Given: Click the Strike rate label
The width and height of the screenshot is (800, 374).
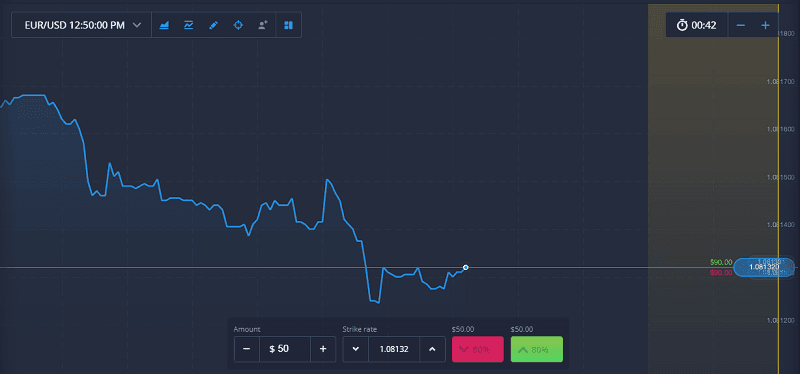Looking at the screenshot, I should point(360,330).
